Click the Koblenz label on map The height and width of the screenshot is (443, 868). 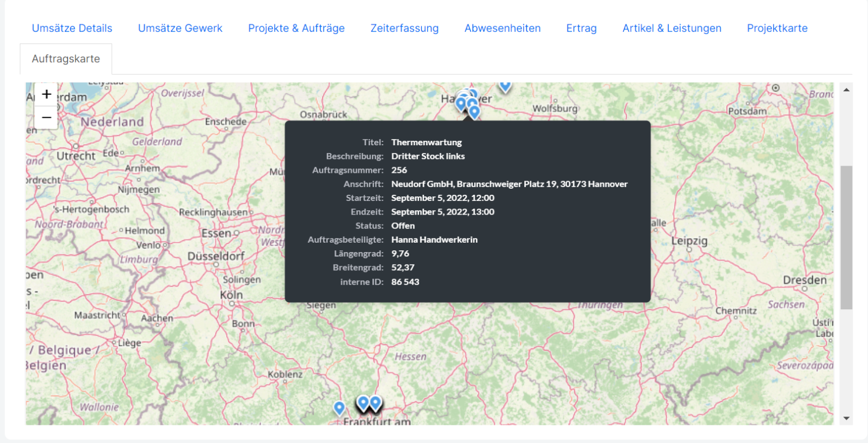[x=285, y=374]
